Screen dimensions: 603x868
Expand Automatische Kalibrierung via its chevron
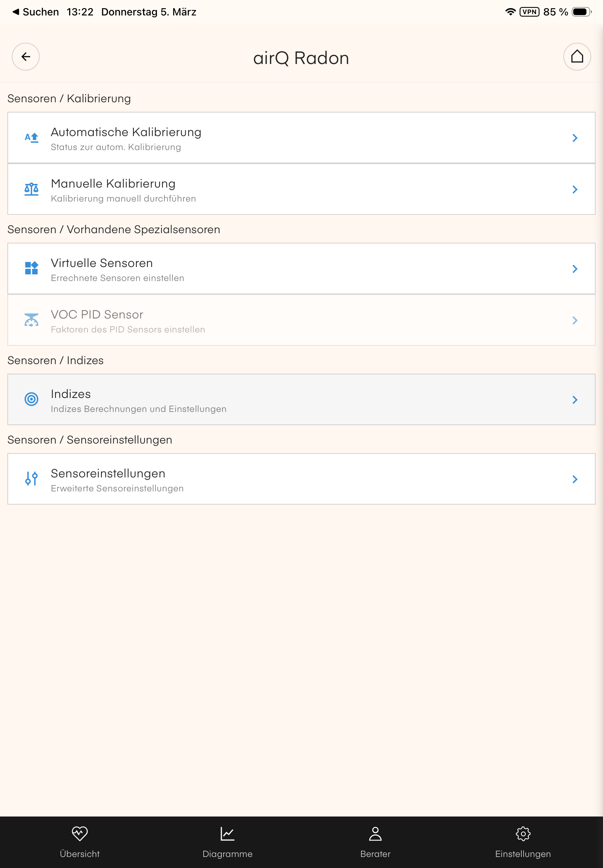[x=575, y=138]
